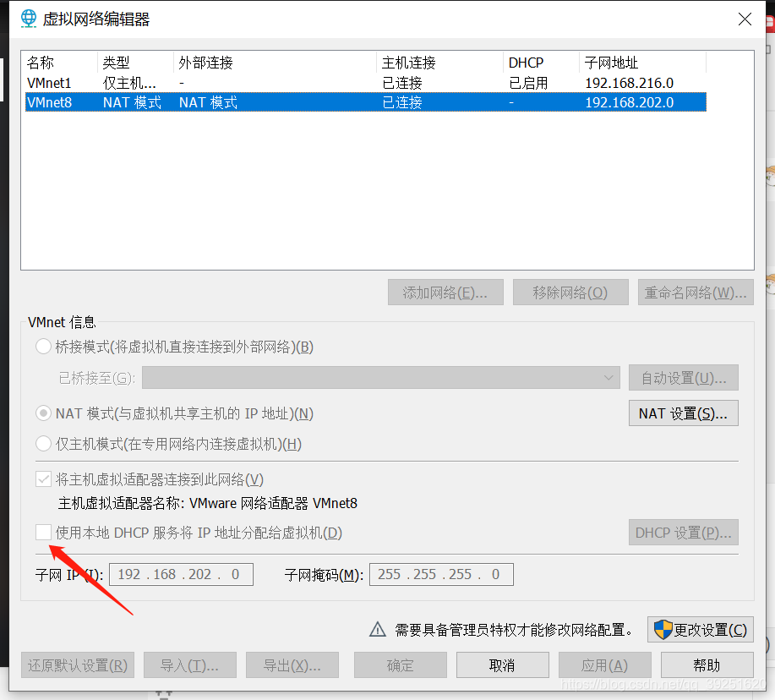Click 自动设置(U)... button
This screenshot has height=700, width=775.
(x=684, y=378)
